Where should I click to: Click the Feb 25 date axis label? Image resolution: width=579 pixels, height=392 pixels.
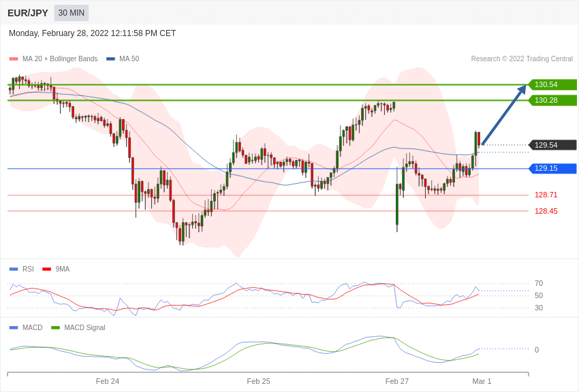pos(258,381)
